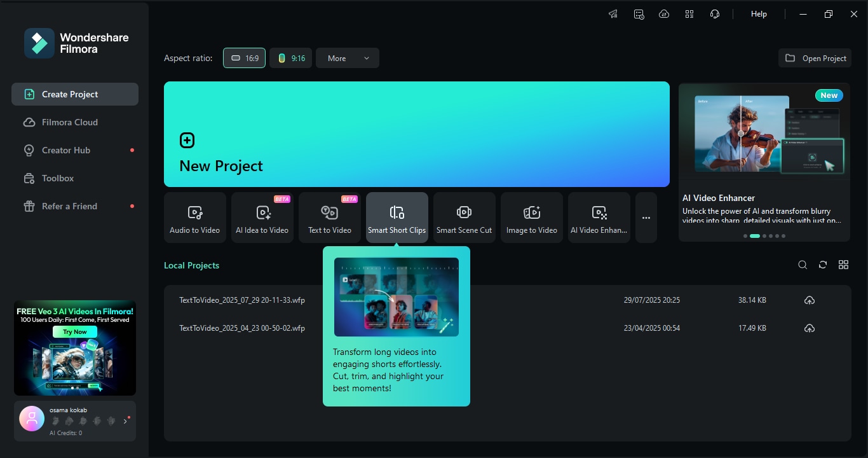Viewport: 868px width, 458px height.
Task: Click the Toolbox sidebar icon
Action: (29, 178)
